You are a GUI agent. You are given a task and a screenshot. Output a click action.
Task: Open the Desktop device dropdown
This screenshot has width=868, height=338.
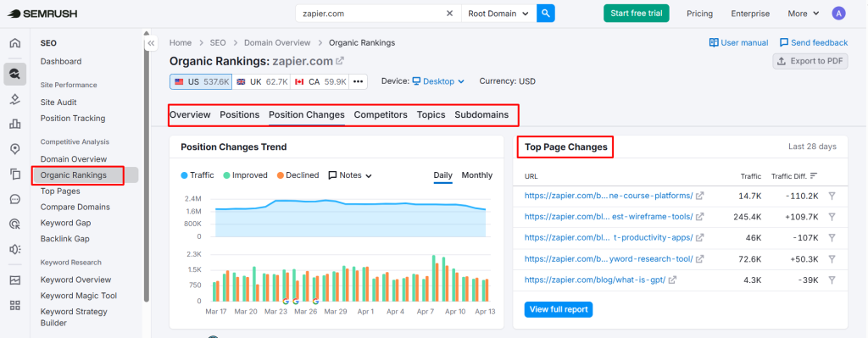coord(438,81)
